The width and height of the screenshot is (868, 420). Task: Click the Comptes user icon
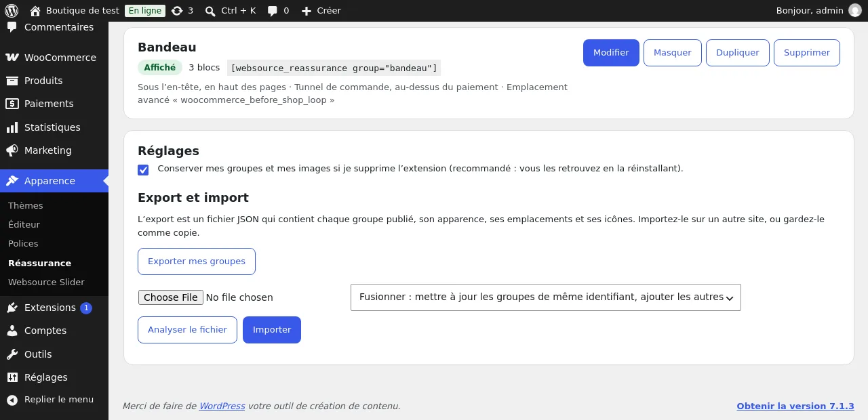[x=12, y=331]
